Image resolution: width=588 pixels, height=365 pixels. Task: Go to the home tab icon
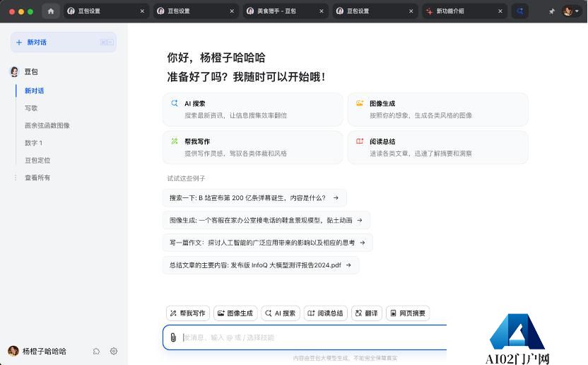(51, 11)
